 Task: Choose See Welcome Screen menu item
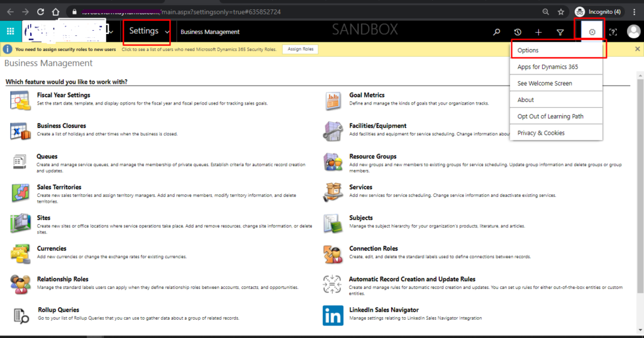(556, 83)
